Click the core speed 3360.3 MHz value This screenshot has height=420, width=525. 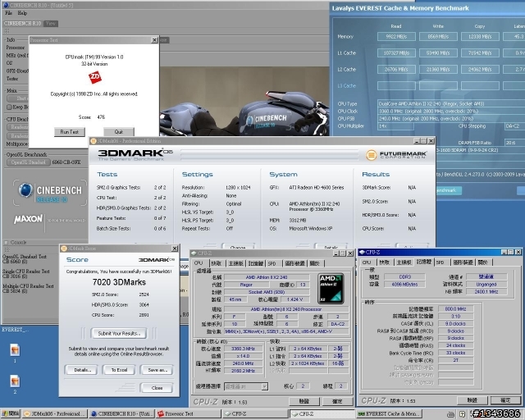coord(243,349)
